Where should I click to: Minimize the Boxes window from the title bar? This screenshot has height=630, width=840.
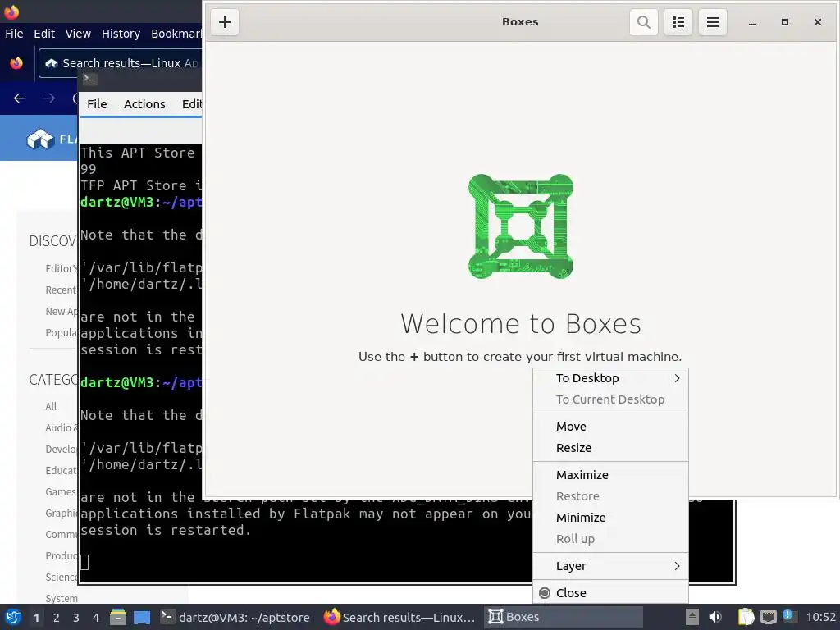pos(752,22)
